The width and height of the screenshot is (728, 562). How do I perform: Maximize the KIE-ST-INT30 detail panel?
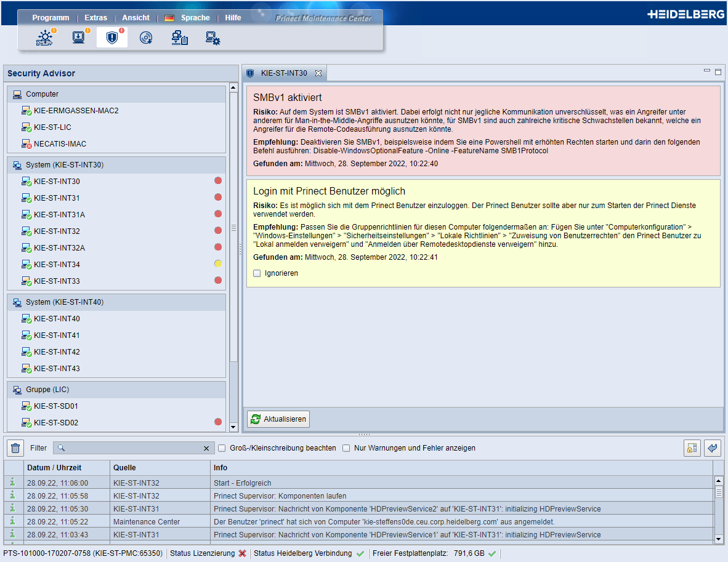[718, 72]
